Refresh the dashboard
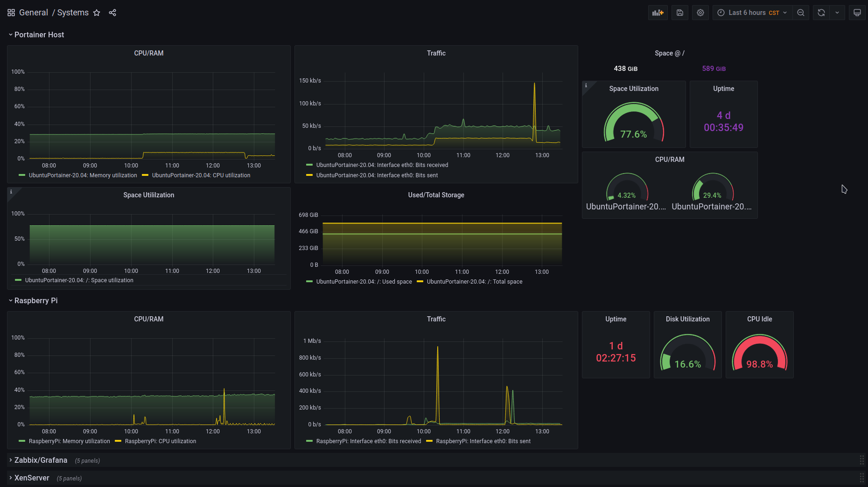Viewport: 868px width, 487px height. click(821, 13)
